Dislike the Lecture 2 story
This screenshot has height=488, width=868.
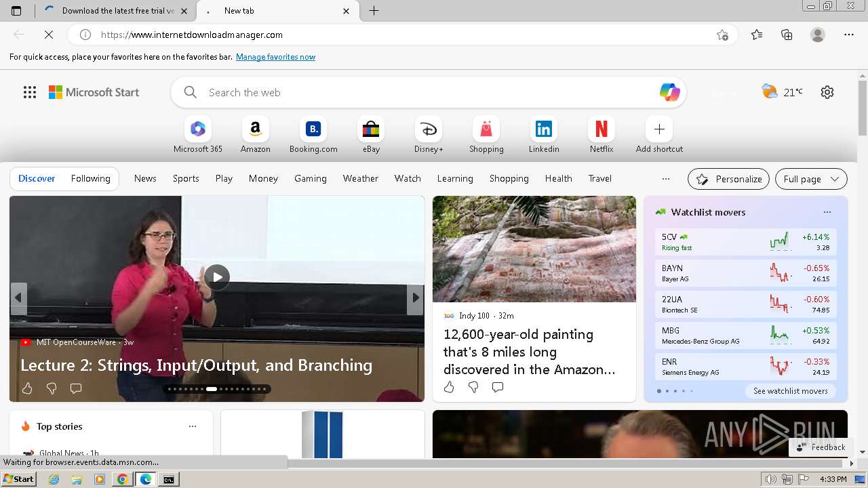(x=52, y=388)
